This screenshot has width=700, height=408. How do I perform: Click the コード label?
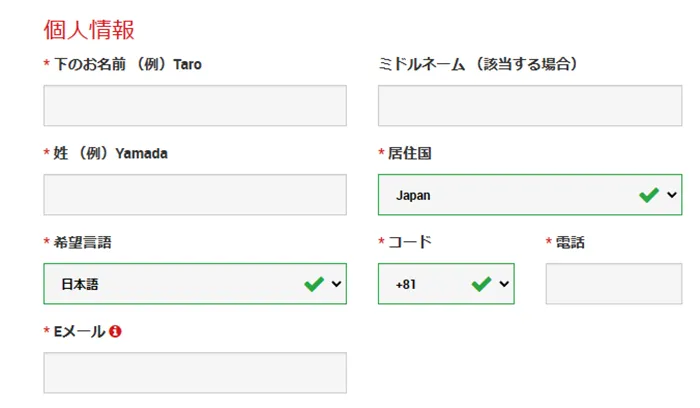[x=409, y=242]
